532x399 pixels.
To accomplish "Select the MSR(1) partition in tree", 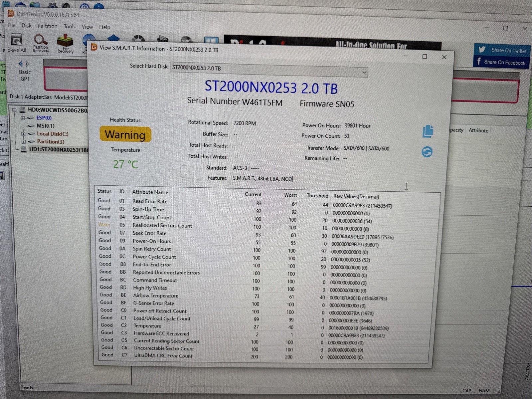I will [45, 126].
